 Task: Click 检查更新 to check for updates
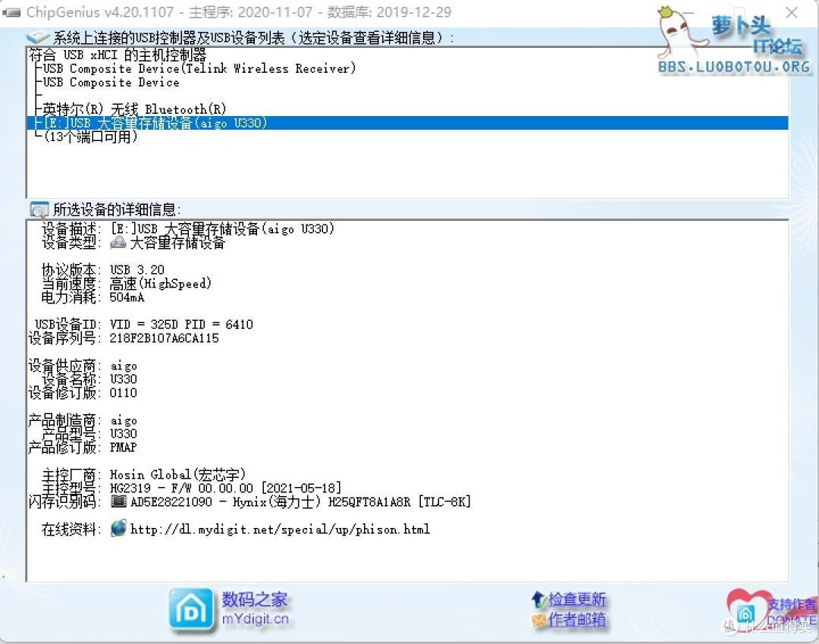576,599
